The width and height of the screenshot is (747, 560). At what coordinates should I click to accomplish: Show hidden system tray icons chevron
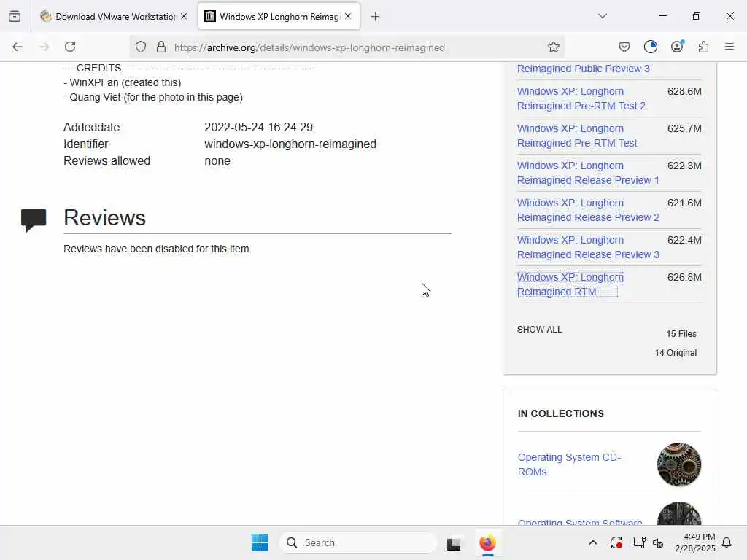[x=592, y=542]
